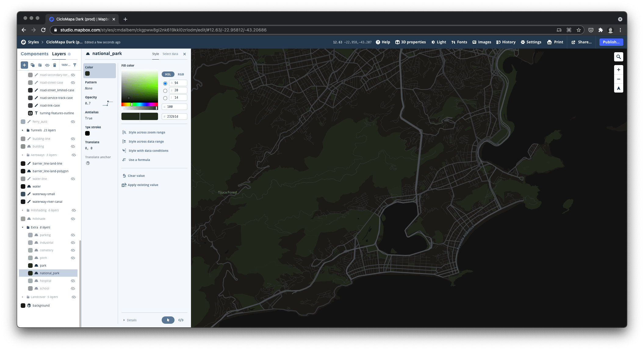
Task: Open 3D properties in top toolbar
Action: pyautogui.click(x=410, y=42)
